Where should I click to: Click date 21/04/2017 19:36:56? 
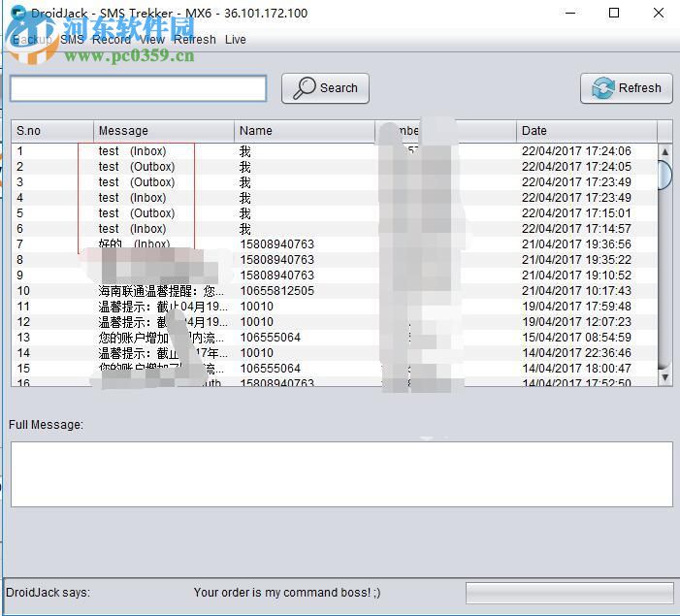(576, 244)
